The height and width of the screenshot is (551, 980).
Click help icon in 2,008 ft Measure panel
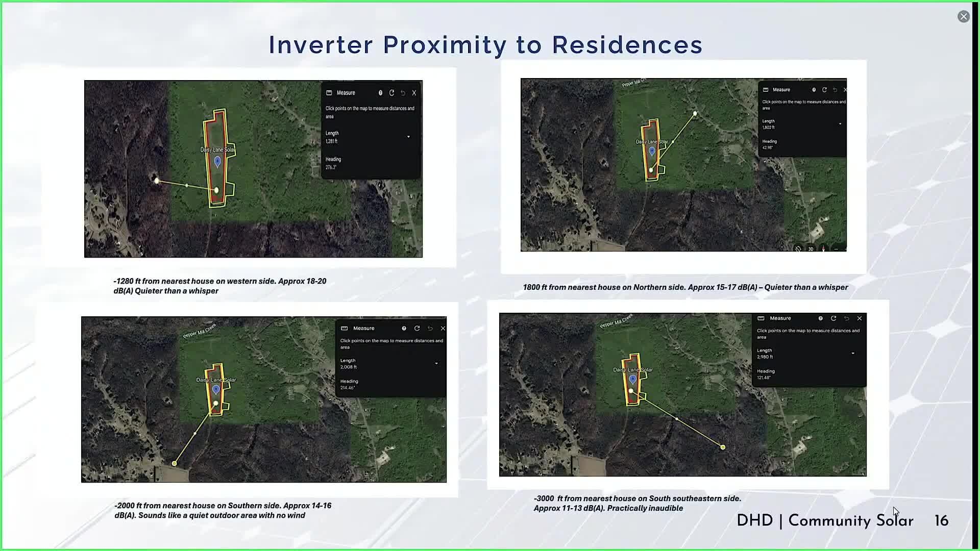click(404, 328)
